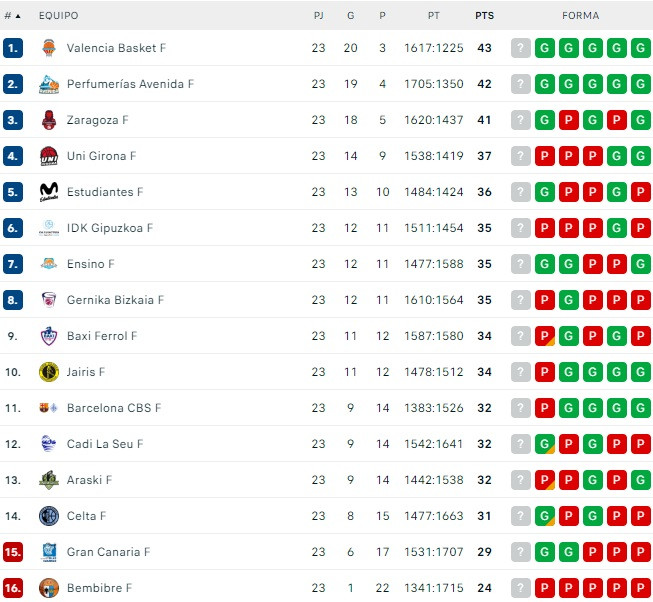The image size is (653, 602).
Task: Click the Valencia Basket F team logo
Action: pos(49,48)
